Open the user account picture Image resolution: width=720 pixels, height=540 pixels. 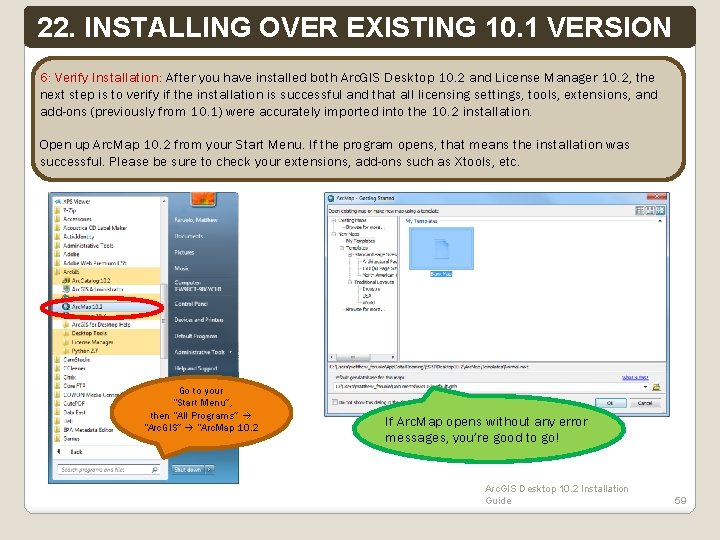tap(203, 199)
